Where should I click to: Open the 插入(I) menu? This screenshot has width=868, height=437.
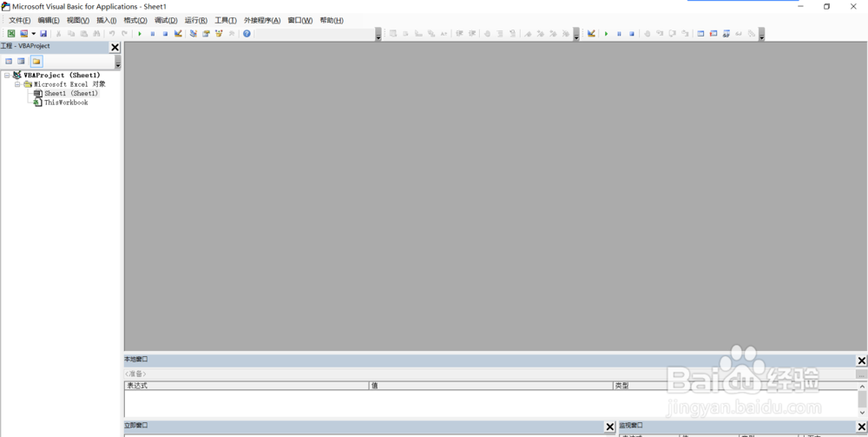pyautogui.click(x=106, y=21)
